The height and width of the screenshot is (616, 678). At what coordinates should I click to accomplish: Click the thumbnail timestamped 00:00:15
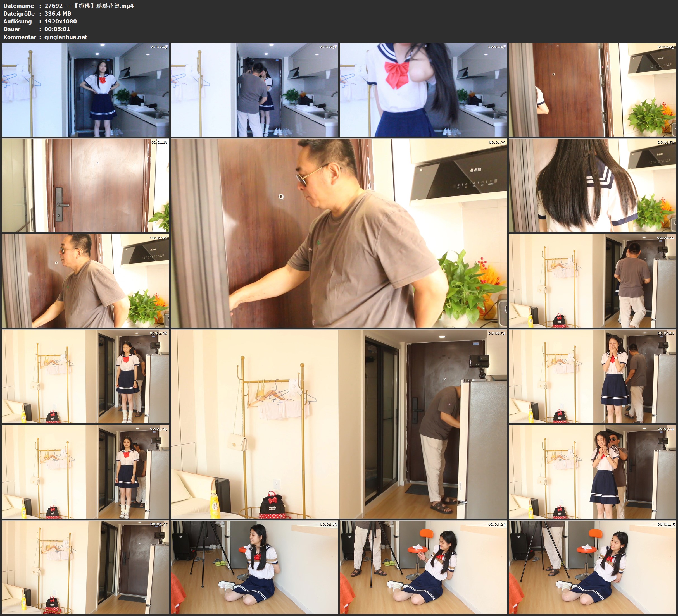[x=85, y=90]
